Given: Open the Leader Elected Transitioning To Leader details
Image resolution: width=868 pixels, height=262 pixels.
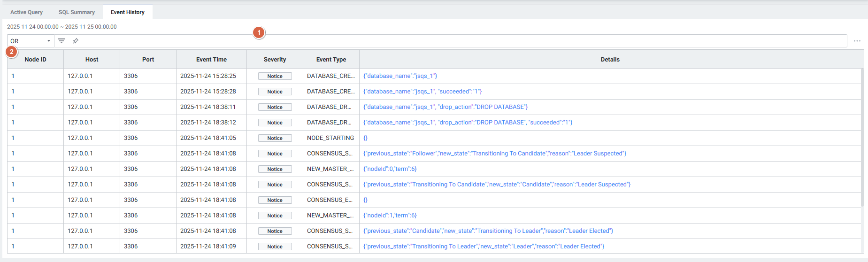Looking at the screenshot, I should click(x=488, y=231).
